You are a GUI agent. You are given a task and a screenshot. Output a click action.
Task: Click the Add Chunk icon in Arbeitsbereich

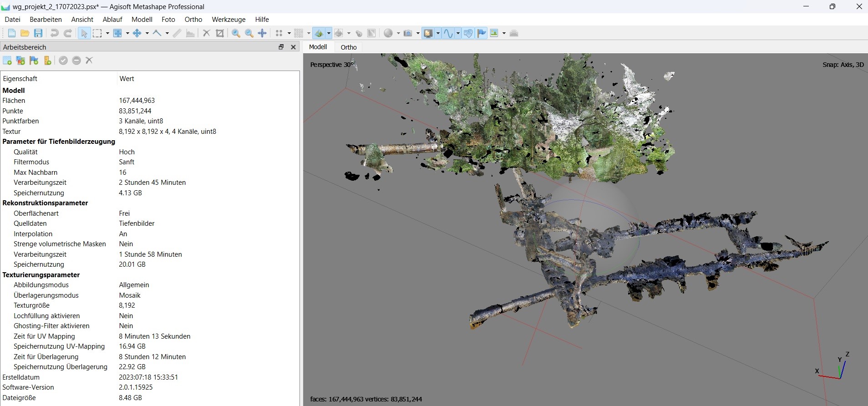click(7, 61)
